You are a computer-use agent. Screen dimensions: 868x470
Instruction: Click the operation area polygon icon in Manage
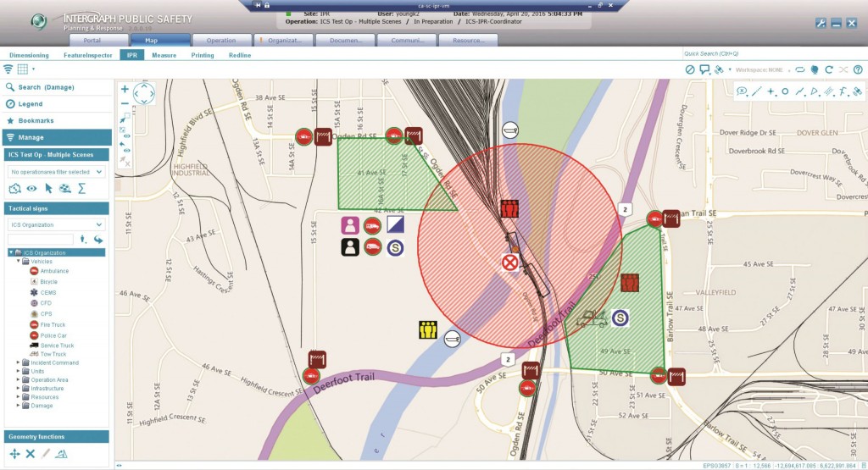(15, 189)
